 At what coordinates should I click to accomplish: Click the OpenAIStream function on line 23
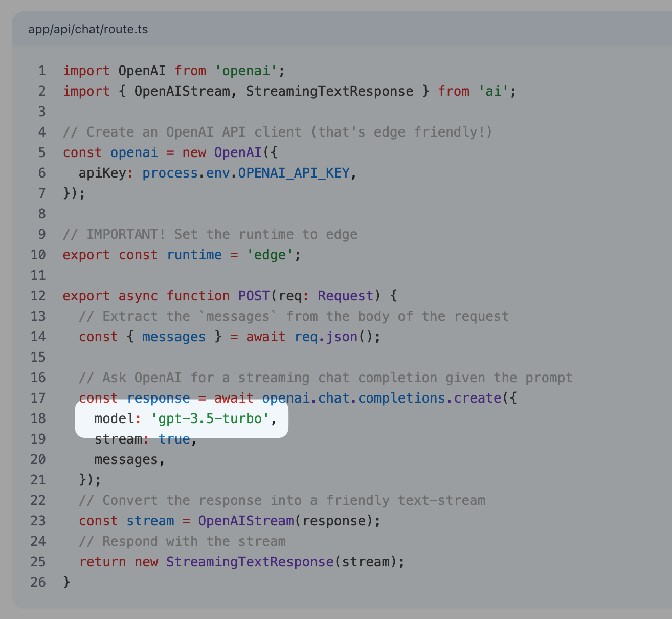click(x=245, y=520)
